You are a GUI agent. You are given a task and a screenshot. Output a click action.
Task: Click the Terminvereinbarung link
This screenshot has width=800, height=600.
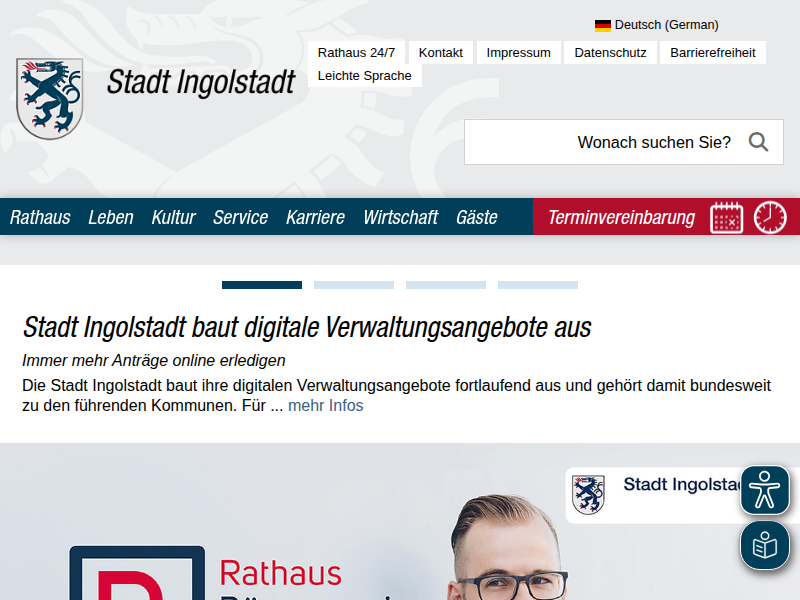pyautogui.click(x=621, y=217)
